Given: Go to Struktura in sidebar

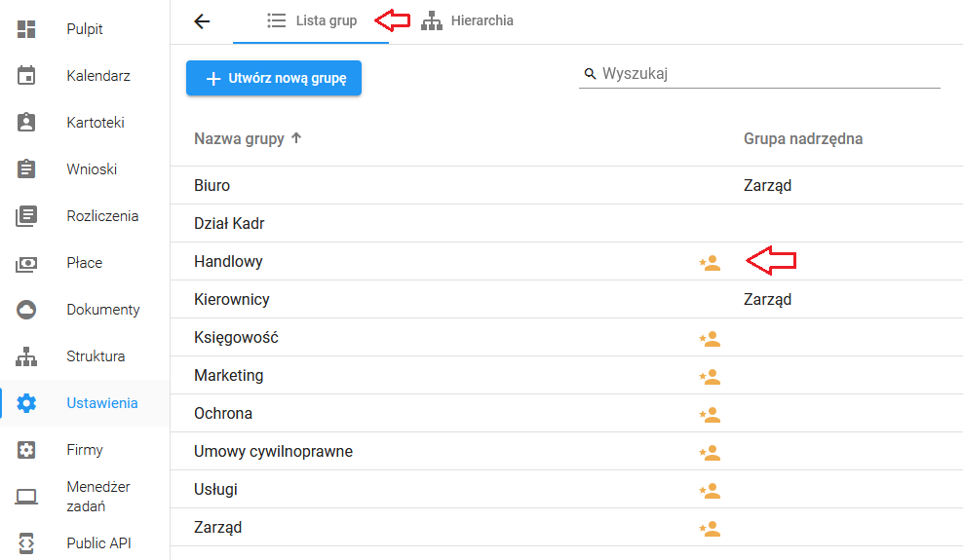Looking at the screenshot, I should (x=96, y=356).
